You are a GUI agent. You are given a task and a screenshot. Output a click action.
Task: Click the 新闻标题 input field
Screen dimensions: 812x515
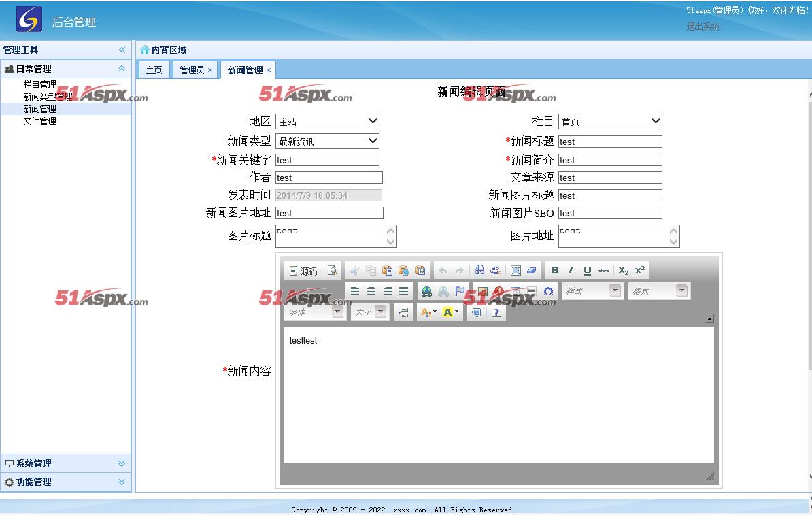pyautogui.click(x=610, y=142)
